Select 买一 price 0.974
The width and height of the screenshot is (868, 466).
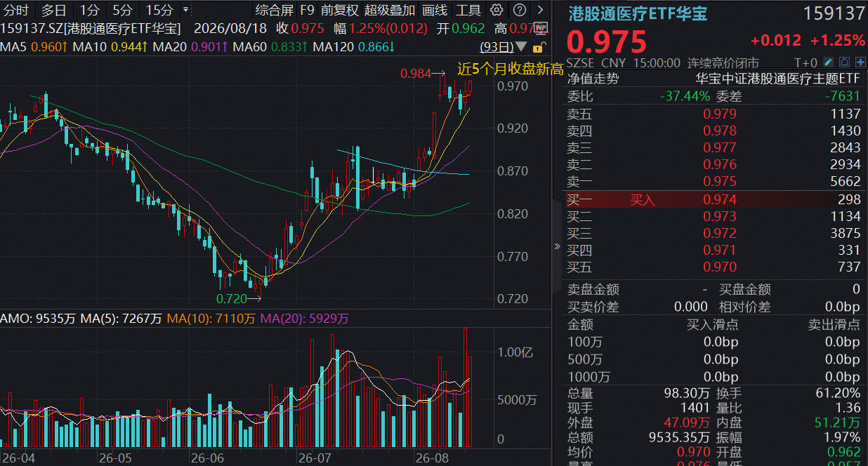pos(720,199)
